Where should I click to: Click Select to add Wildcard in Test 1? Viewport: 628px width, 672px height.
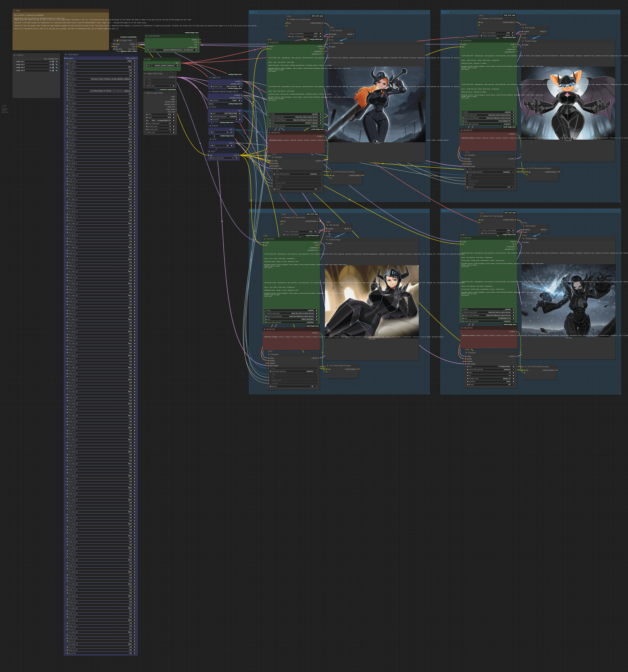295,120
